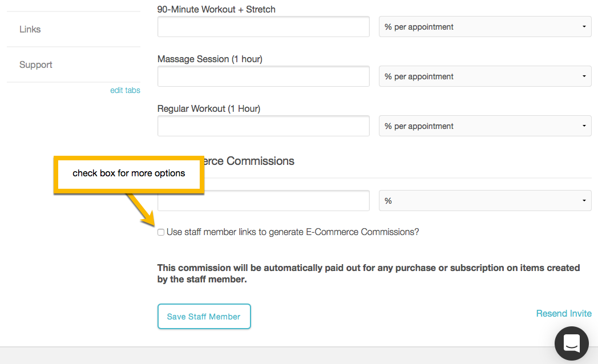Open the Regular Workout commission type dropdown
Screen dimensions: 598x364
click(x=485, y=126)
